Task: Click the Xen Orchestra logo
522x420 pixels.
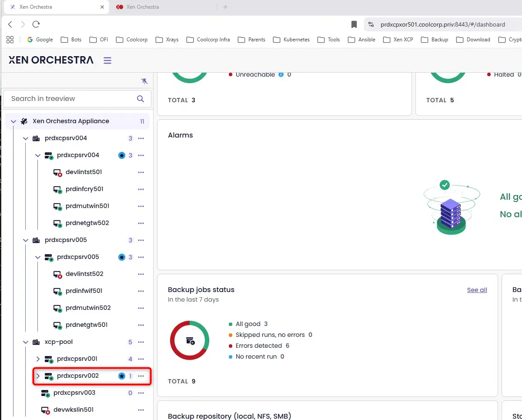Action: point(51,60)
